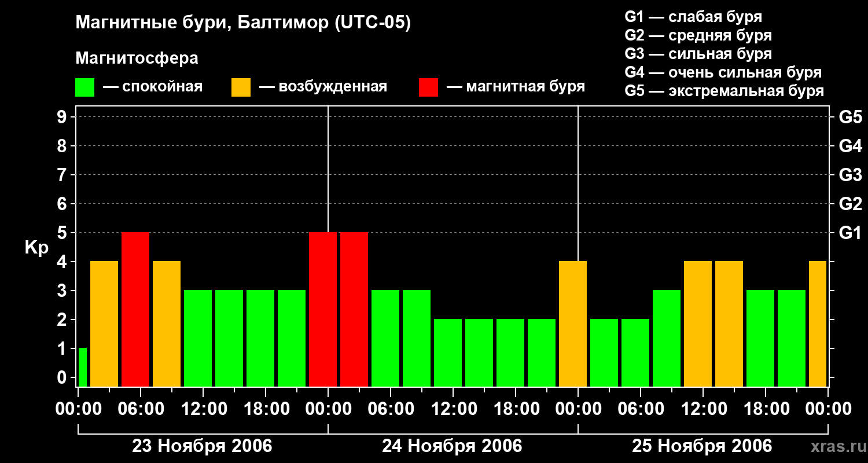This screenshot has height=463, width=868.
Task: Click the partial orange bar at chart's right end
Action: [818, 324]
